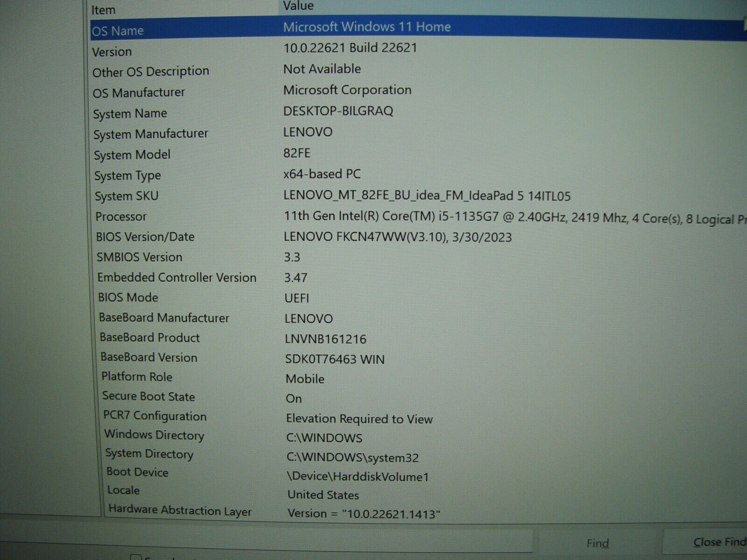Click the value 10.0.22621 Build 22621
The width and height of the screenshot is (747, 560).
(350, 48)
